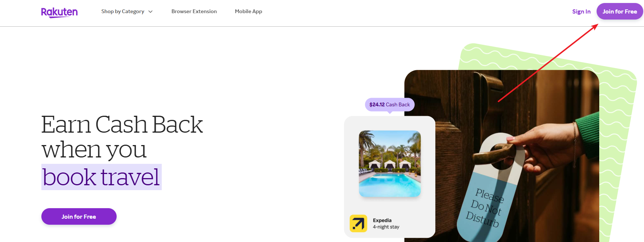Image resolution: width=644 pixels, height=242 pixels.
Task: Open the resort pool thumbnail image
Action: point(390,163)
